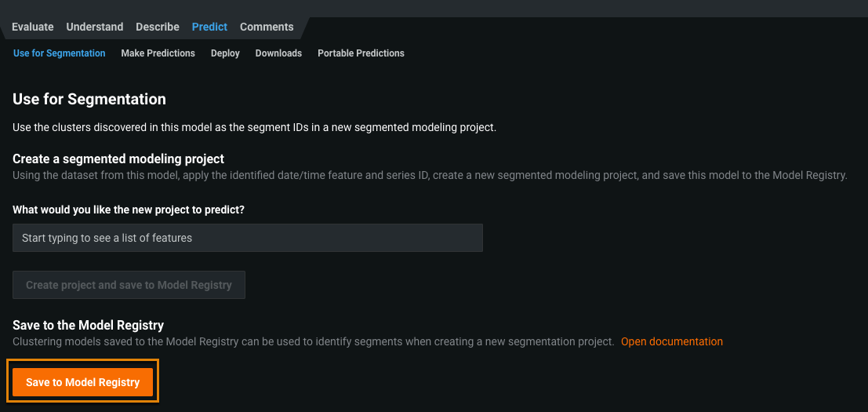Open the Downloads sub-tab
Image resolution: width=868 pixels, height=412 pixels.
[278, 53]
